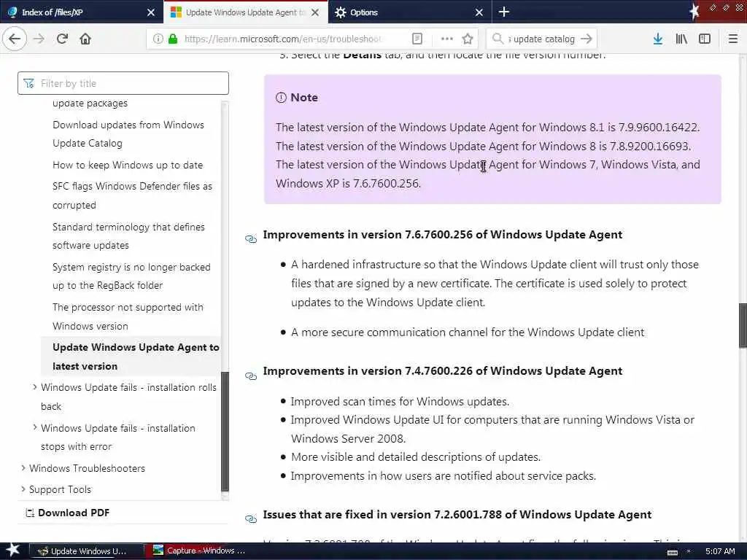Screen dimensions: 747x560
Task: Click the 5:07 AM system clock
Action: [720, 551]
